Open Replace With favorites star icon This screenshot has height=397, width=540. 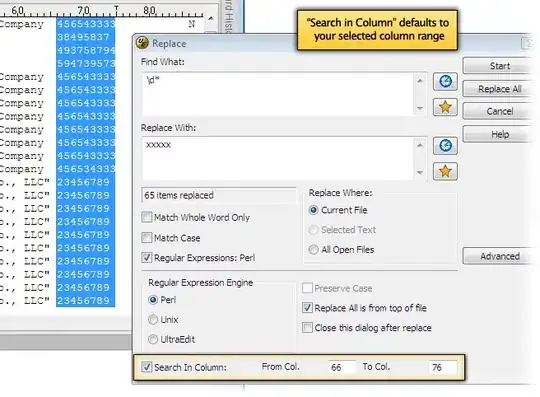pyautogui.click(x=445, y=171)
